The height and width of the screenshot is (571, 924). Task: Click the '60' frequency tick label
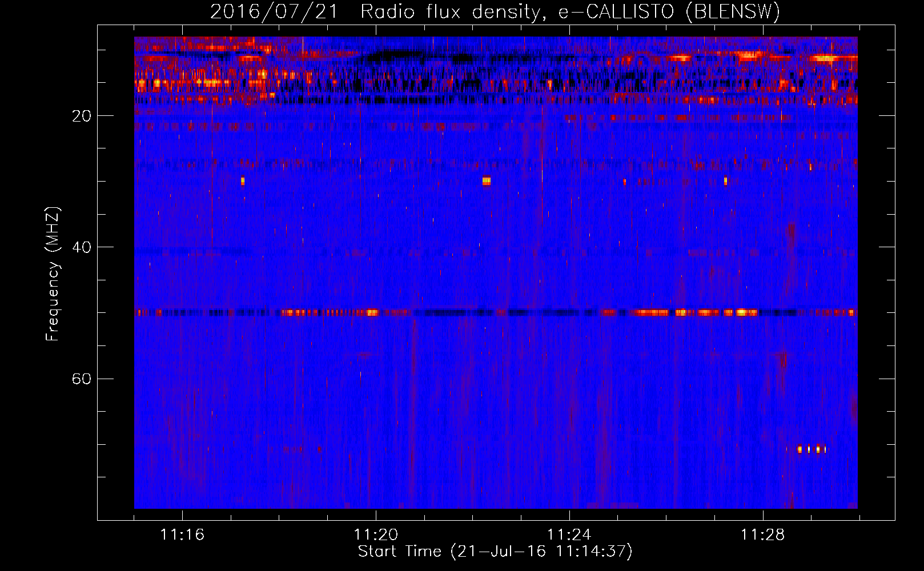pos(81,379)
